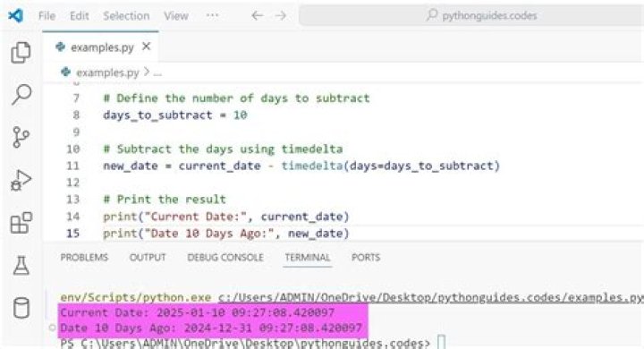Image resolution: width=644 pixels, height=349 pixels.
Task: Switch to the TERMINAL panel tab
Action: [x=308, y=258]
